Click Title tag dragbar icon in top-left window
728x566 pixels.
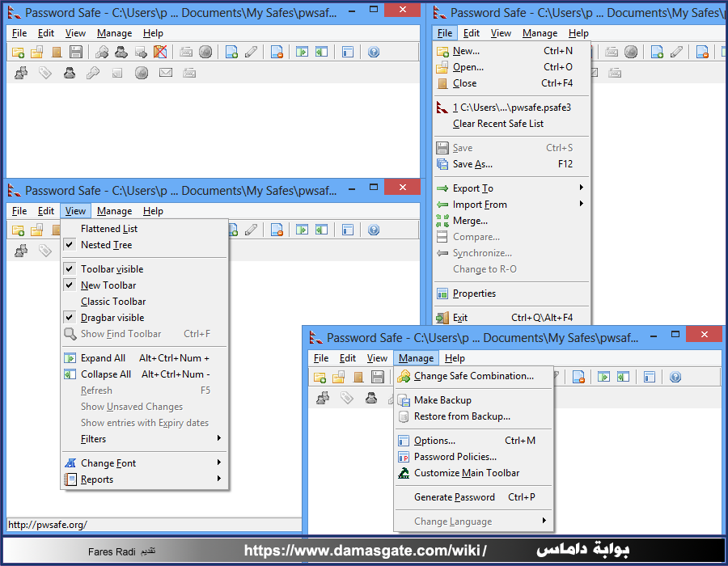point(45,73)
